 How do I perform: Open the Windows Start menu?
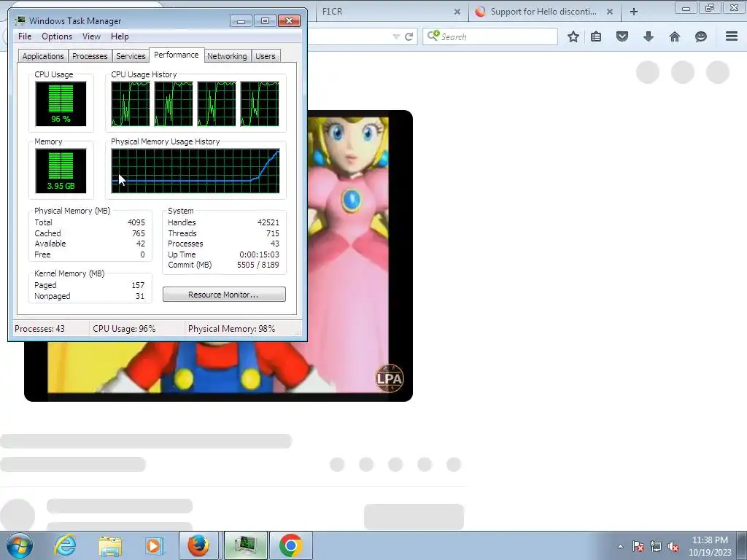(x=20, y=545)
